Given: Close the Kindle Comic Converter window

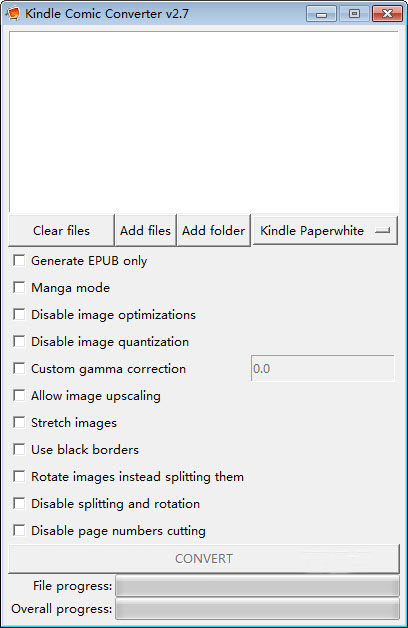Looking at the screenshot, I should (387, 14).
